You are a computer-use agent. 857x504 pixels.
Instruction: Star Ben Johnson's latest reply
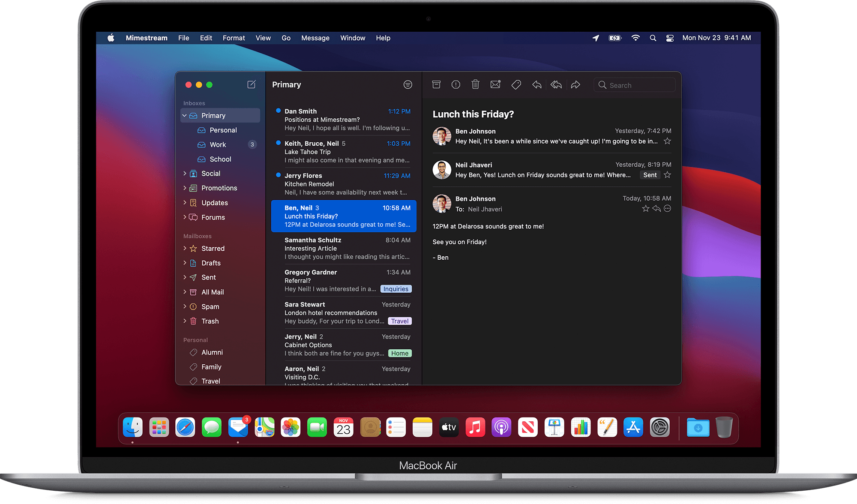644,208
